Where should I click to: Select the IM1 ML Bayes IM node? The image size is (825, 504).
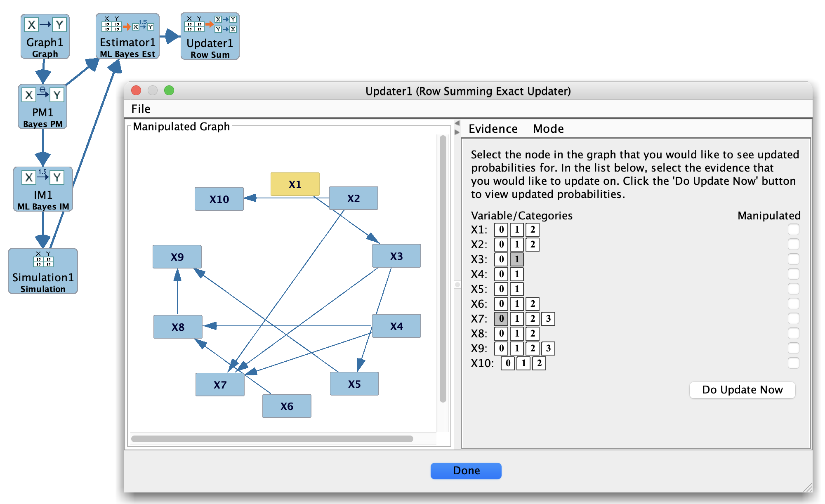pyautogui.click(x=43, y=189)
